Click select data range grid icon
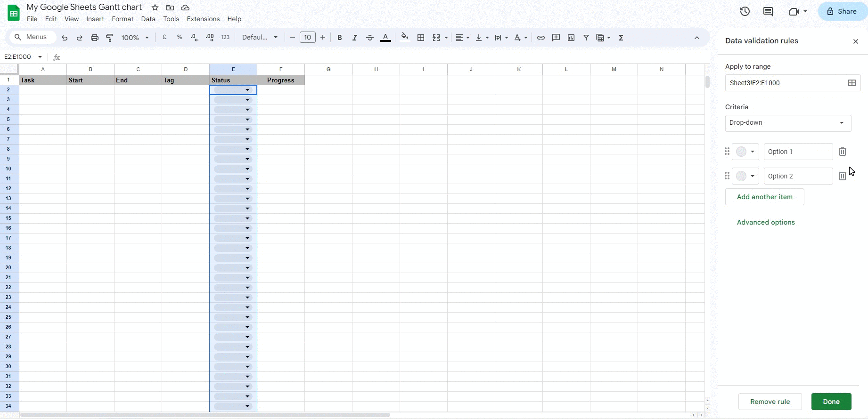Viewport: 868px width, 419px height. pyautogui.click(x=852, y=83)
